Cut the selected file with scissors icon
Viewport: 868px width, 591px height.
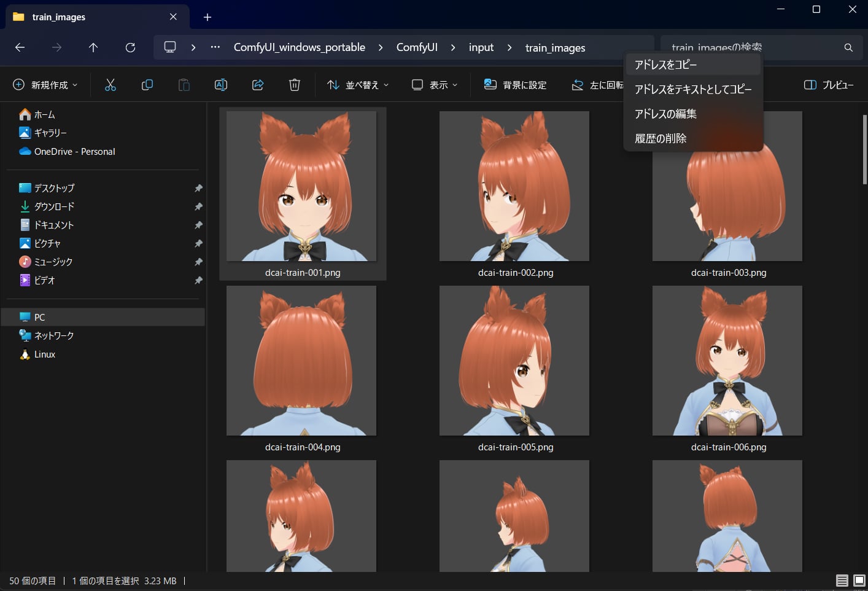point(110,85)
